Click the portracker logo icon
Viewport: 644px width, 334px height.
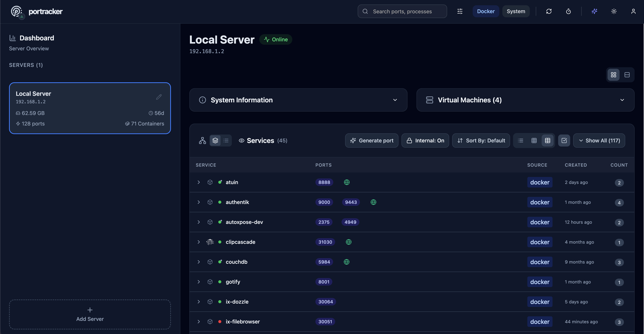tap(17, 12)
